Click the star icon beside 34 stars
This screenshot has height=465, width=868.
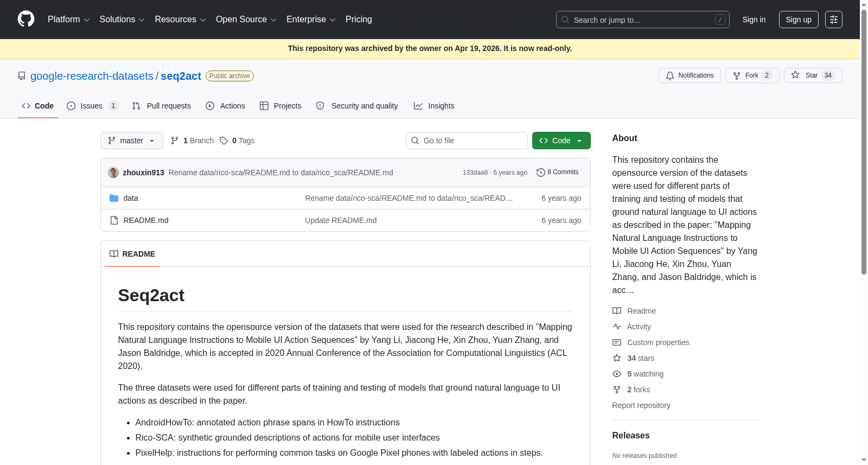617,358
